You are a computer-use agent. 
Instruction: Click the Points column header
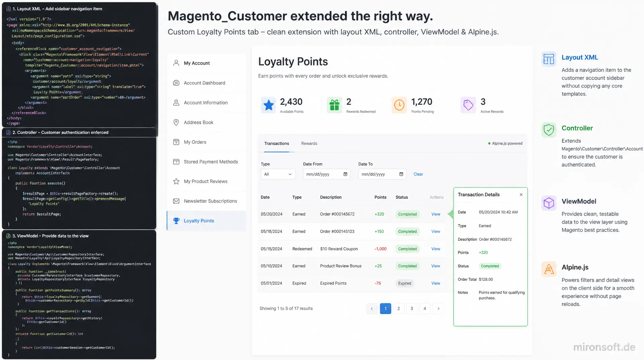[x=380, y=197]
